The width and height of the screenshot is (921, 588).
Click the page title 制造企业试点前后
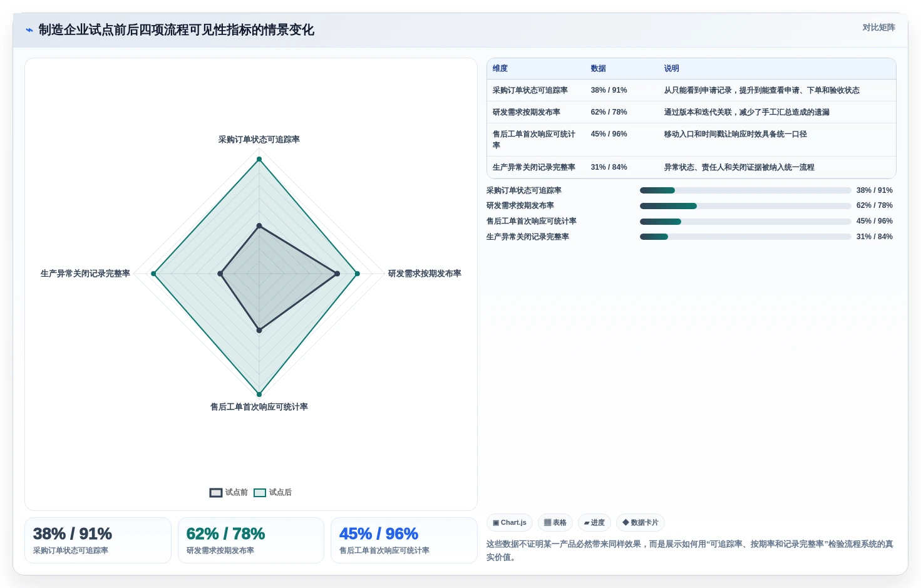177,30
